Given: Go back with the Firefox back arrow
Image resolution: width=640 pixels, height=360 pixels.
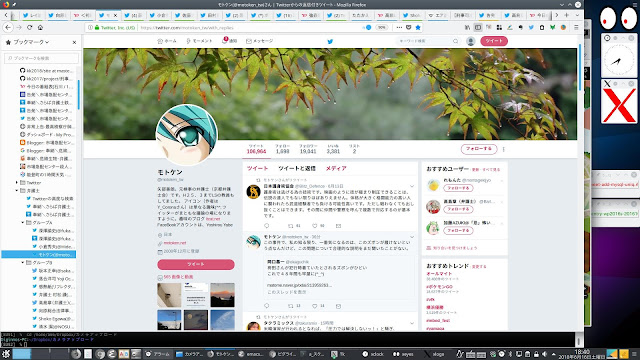Looking at the screenshot, I should (8, 27).
